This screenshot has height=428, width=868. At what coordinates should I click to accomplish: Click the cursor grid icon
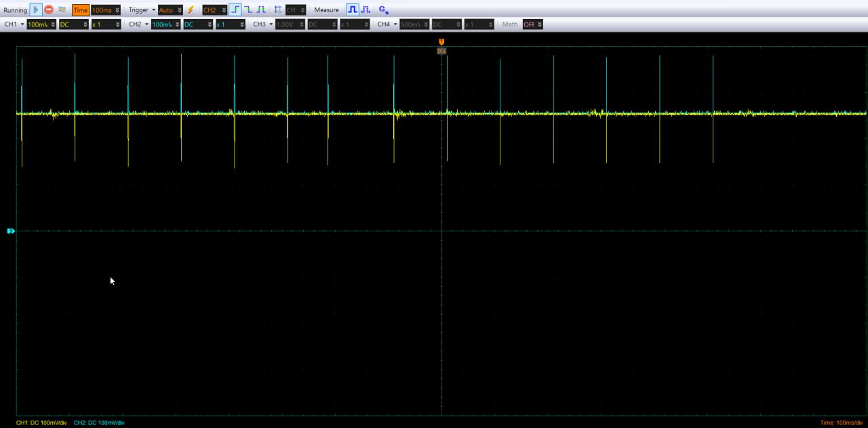pos(278,10)
